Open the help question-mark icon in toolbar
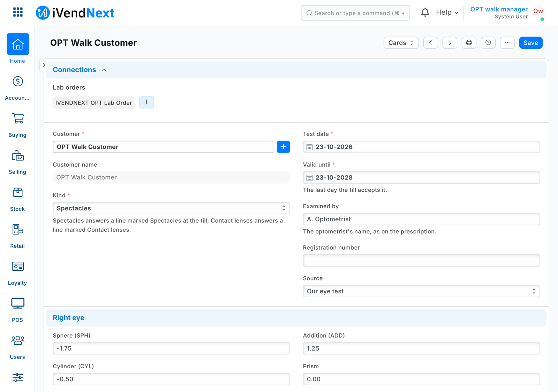The height and width of the screenshot is (392, 558). (x=488, y=43)
